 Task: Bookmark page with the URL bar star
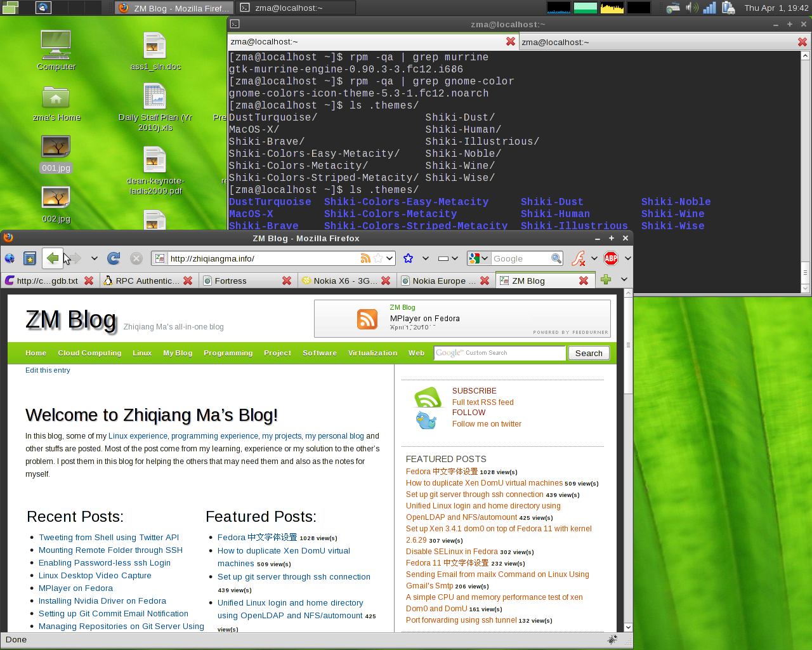pyautogui.click(x=378, y=258)
